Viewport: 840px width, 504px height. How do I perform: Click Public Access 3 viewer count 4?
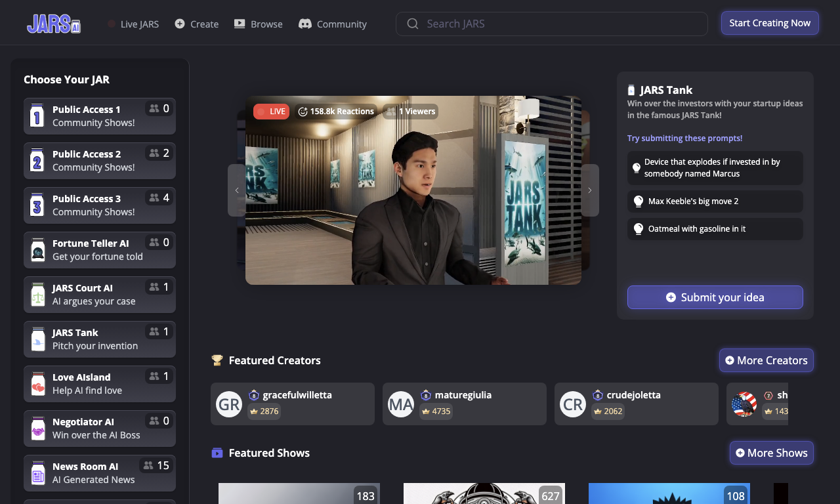click(x=159, y=198)
